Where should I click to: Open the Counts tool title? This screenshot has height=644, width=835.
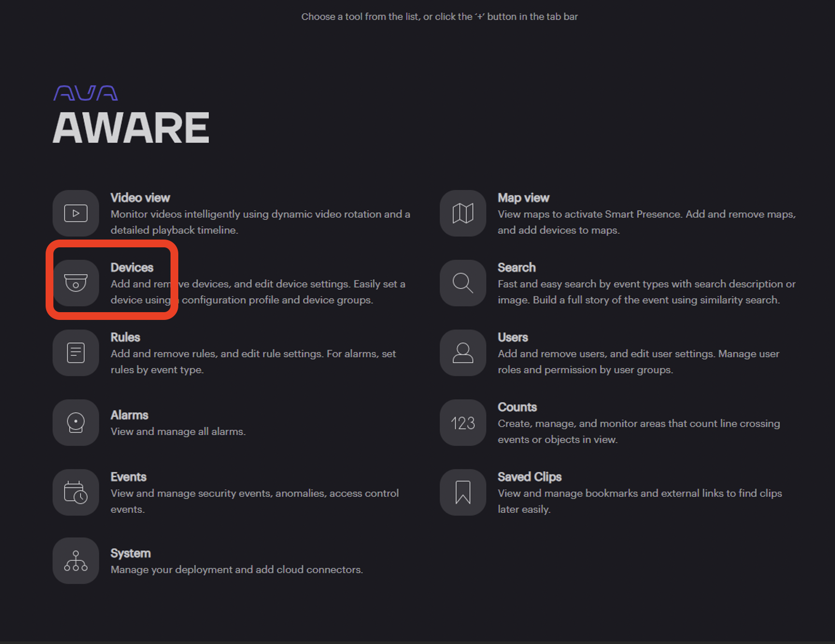point(517,407)
